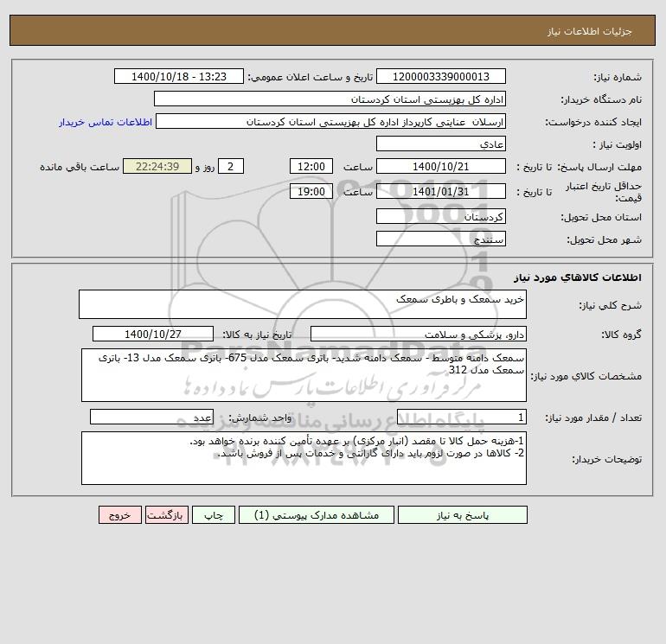The height and width of the screenshot is (644, 666).
Task: Click the اطلاعات کالاهای مورد نیاز section heading
Action: point(578,277)
